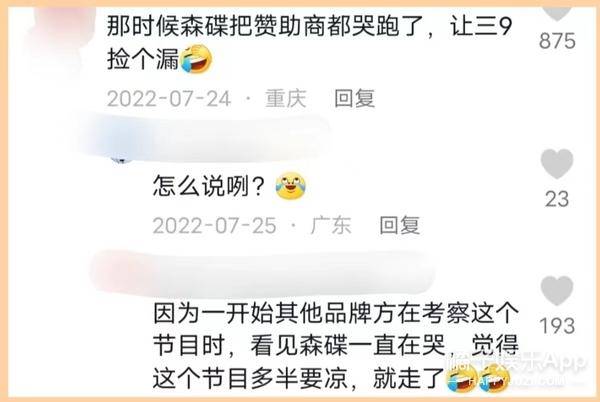Like the comment with 23 likes
This screenshot has width=600, height=402.
(x=557, y=164)
